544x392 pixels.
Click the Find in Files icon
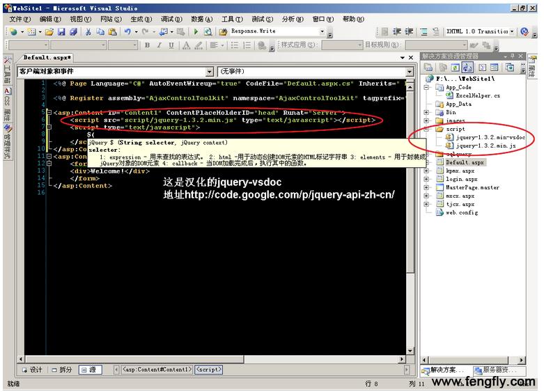click(x=223, y=32)
